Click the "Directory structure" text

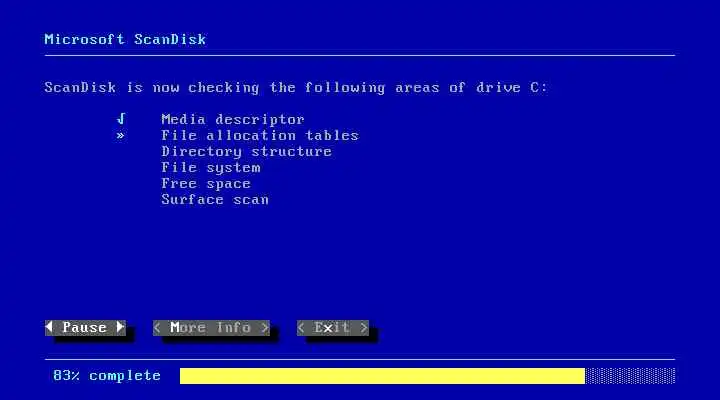tap(246, 152)
